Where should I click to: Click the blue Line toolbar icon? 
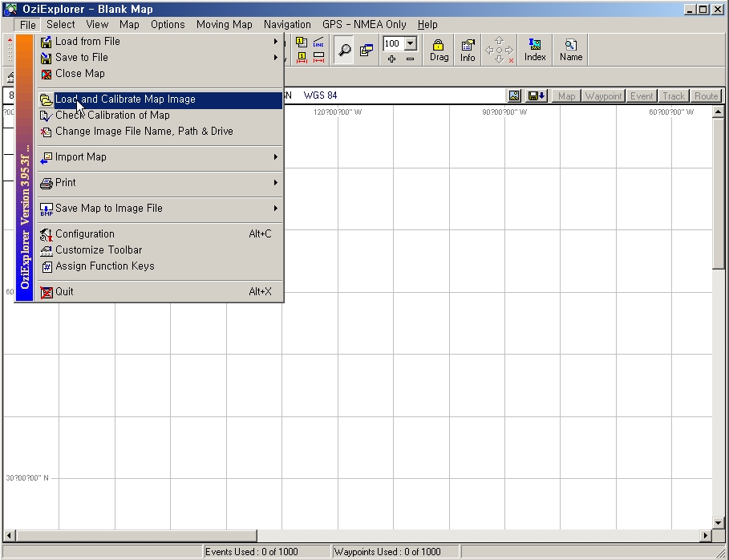click(x=318, y=43)
